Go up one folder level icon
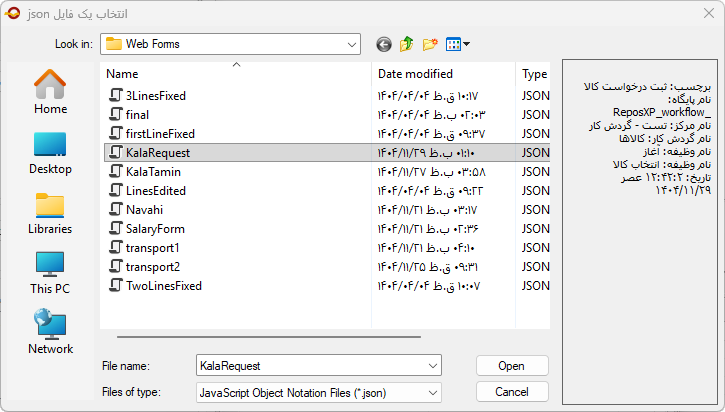The width and height of the screenshot is (725, 412). [x=407, y=44]
